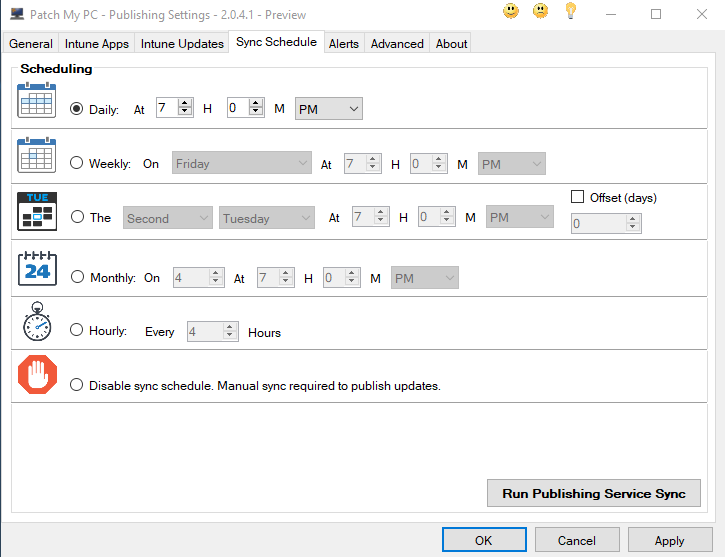Click the light bulb idea icon
The image size is (725, 557).
point(571,11)
